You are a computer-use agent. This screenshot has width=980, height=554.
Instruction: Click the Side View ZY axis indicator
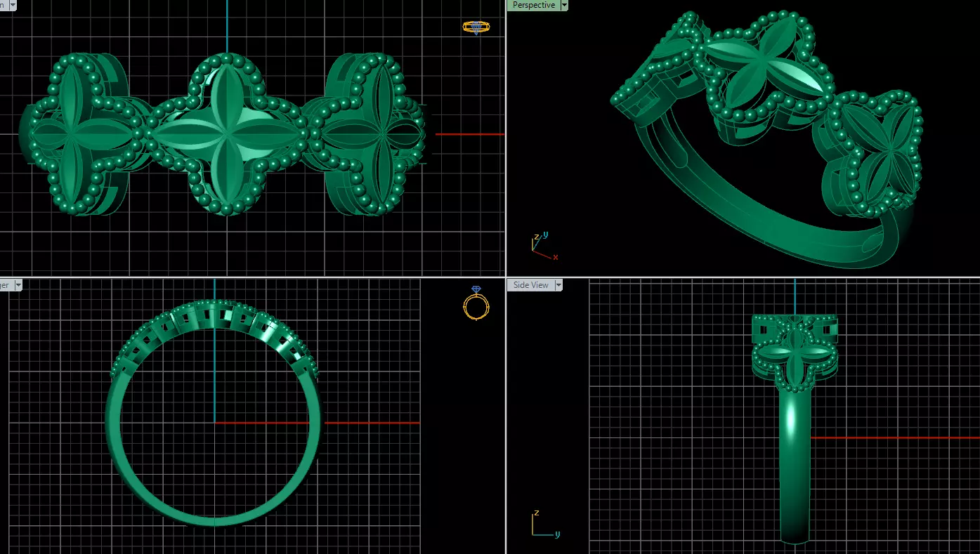coord(544,524)
